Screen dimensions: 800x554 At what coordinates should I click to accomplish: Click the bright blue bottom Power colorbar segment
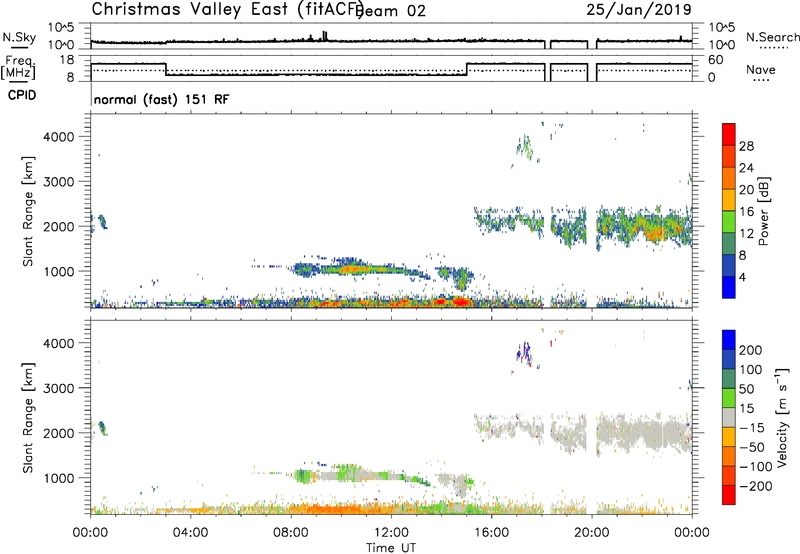pos(729,287)
